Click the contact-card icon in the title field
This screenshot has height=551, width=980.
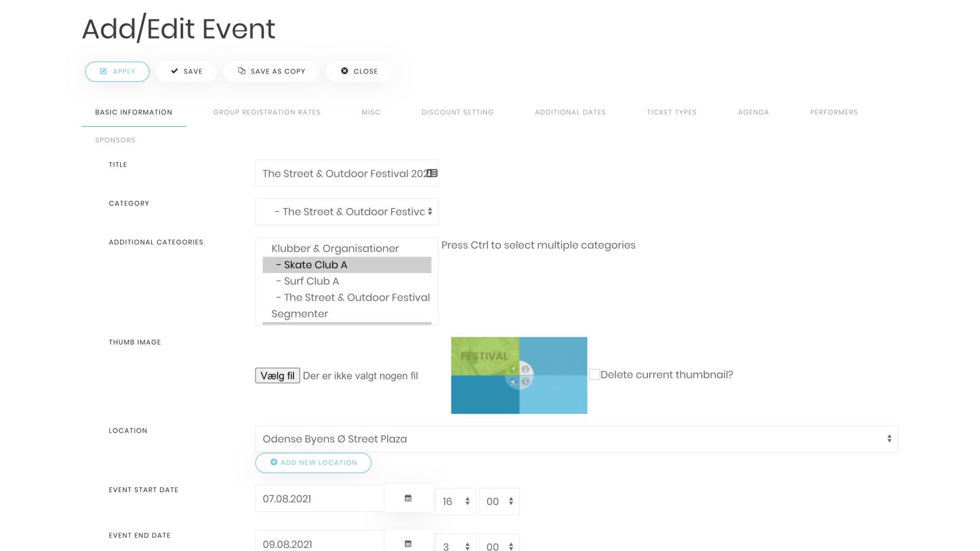point(432,173)
